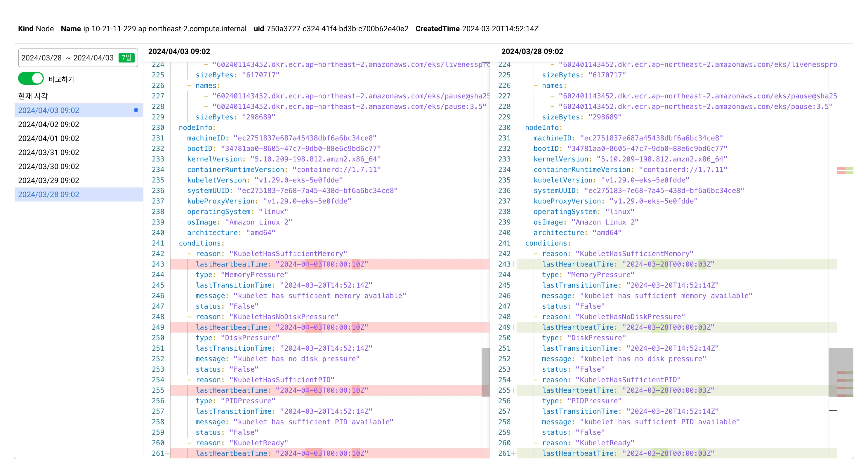
Task: Click plus marker on right line 243
Action: click(x=514, y=265)
